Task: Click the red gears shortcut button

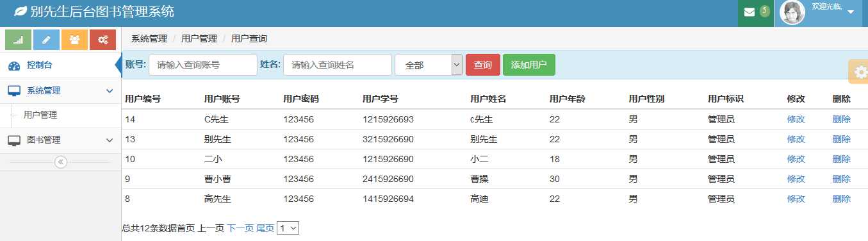Action: point(102,40)
